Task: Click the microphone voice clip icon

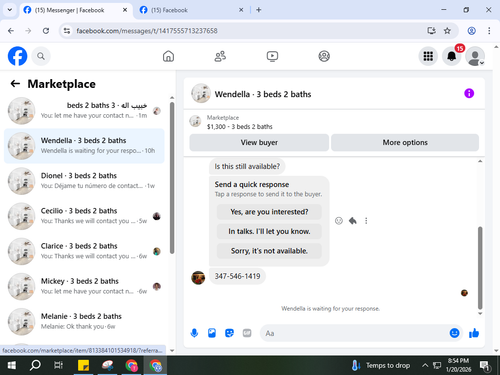Action: coord(194,333)
